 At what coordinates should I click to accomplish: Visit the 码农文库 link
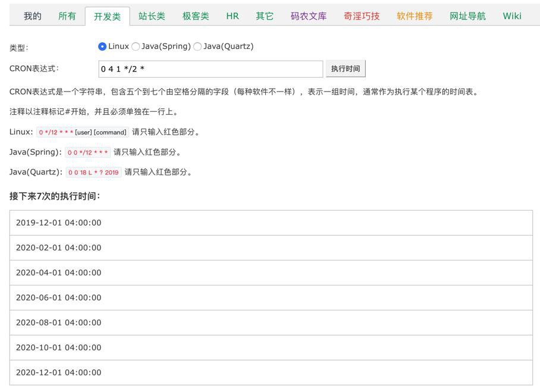click(309, 16)
